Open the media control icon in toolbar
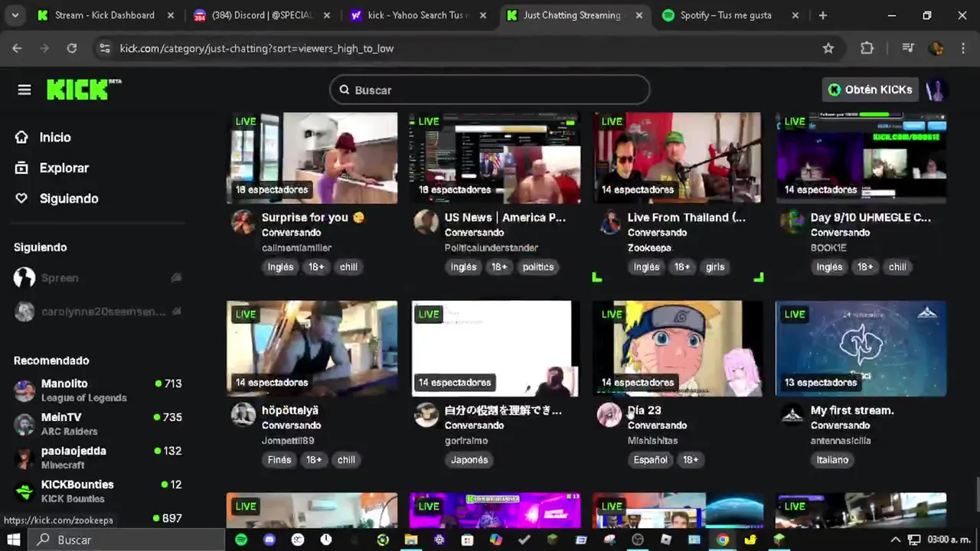 (x=908, y=48)
